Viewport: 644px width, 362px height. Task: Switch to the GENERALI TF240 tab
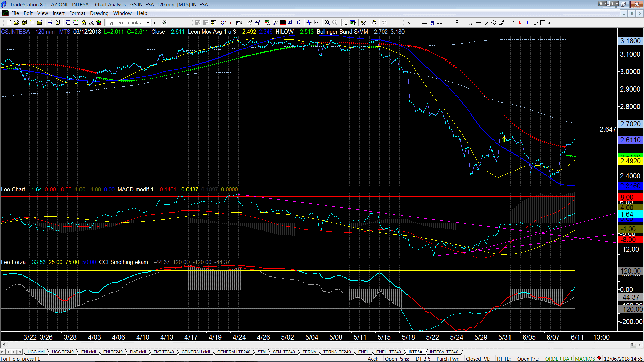(x=233, y=352)
